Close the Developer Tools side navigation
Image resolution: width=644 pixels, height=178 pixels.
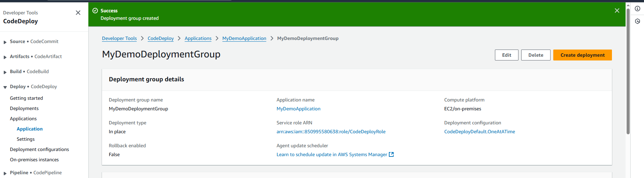coord(78,13)
